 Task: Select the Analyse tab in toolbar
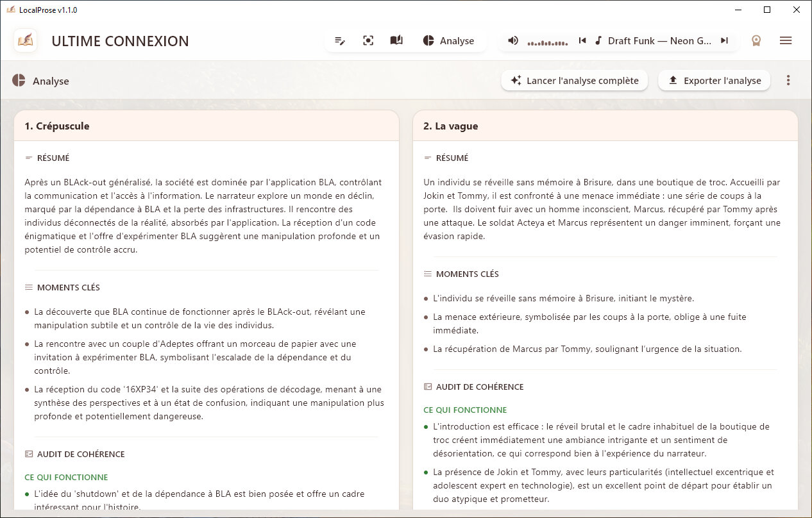click(449, 41)
